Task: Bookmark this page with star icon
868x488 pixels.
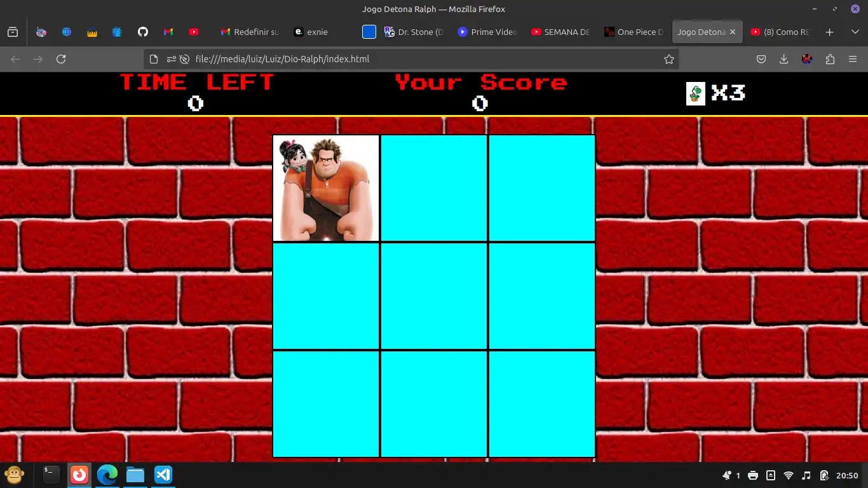Action: pos(668,59)
